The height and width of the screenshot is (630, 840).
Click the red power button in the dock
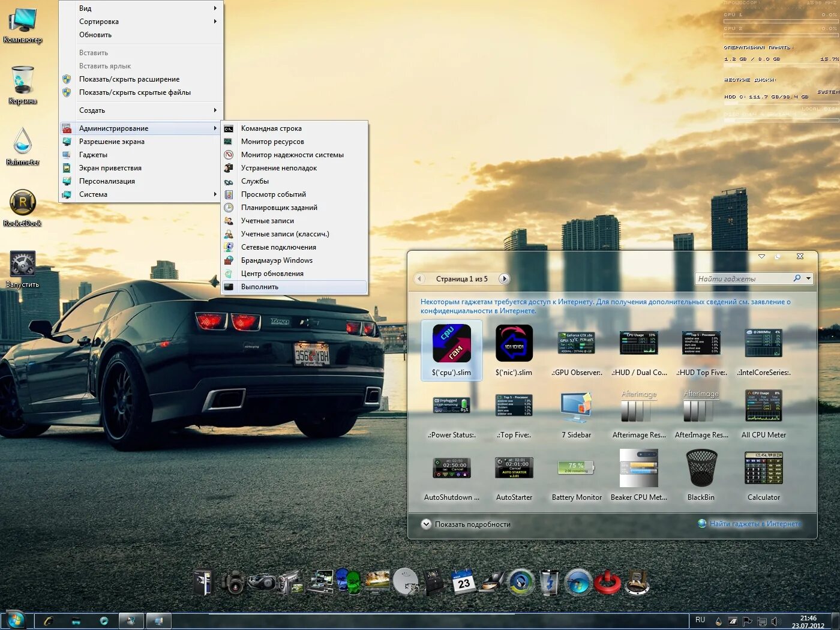pyautogui.click(x=608, y=582)
